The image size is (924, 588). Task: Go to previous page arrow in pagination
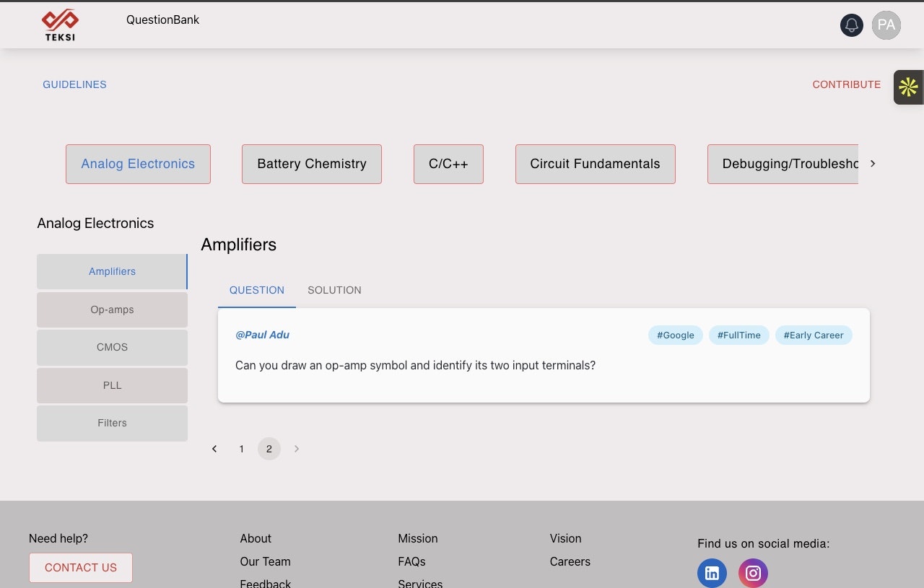214,449
